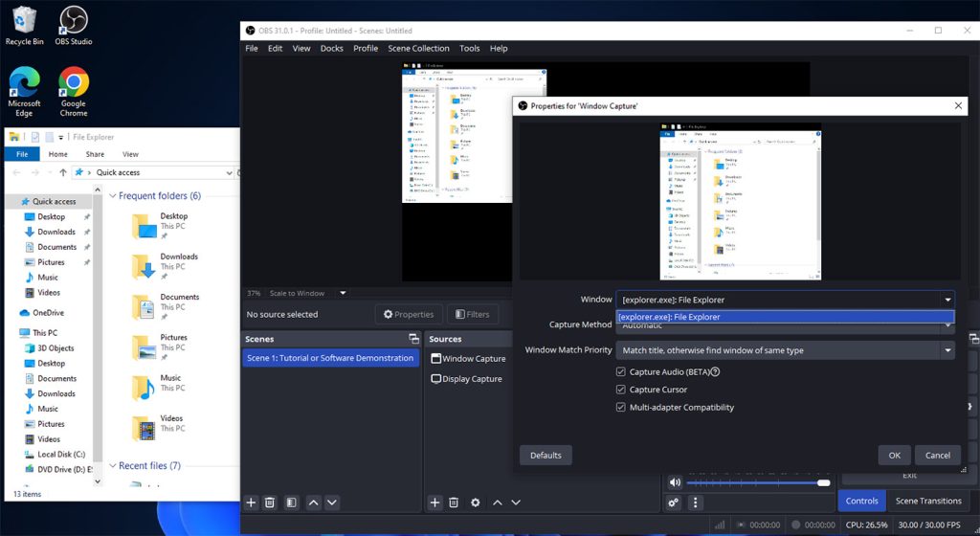Open the Window dropdown arrow
Screen dimensions: 980x536
coord(947,300)
